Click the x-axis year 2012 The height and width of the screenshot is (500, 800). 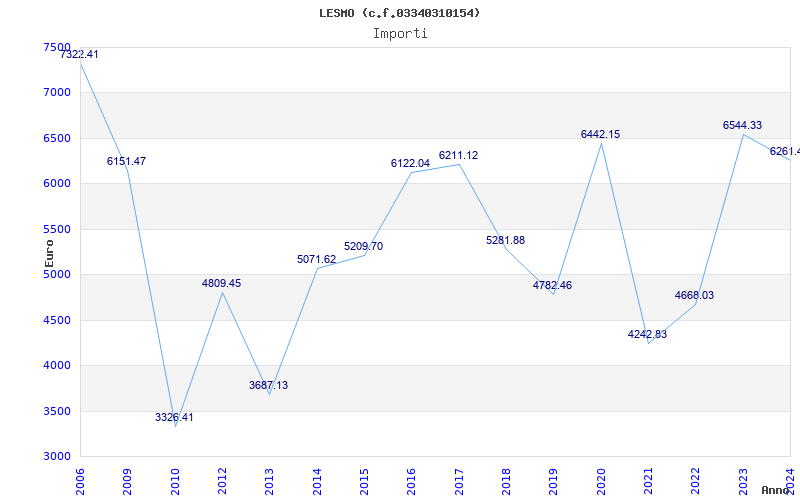click(x=222, y=482)
